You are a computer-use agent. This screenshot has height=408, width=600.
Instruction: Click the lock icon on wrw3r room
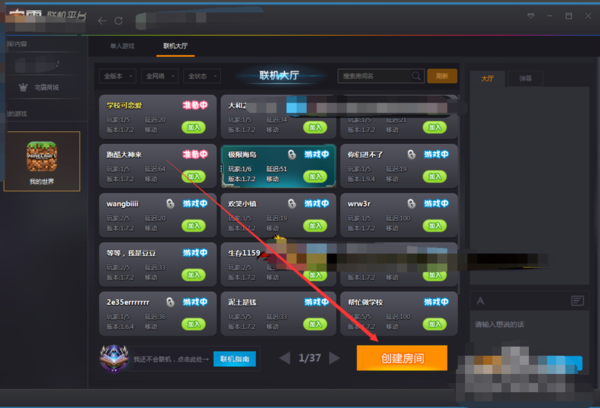click(x=408, y=203)
